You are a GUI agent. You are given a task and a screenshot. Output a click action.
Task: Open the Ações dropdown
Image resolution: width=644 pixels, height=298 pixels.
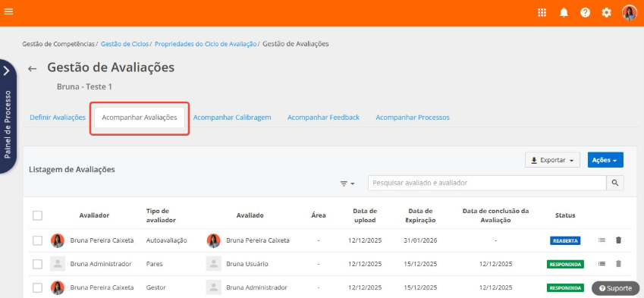pyautogui.click(x=605, y=160)
